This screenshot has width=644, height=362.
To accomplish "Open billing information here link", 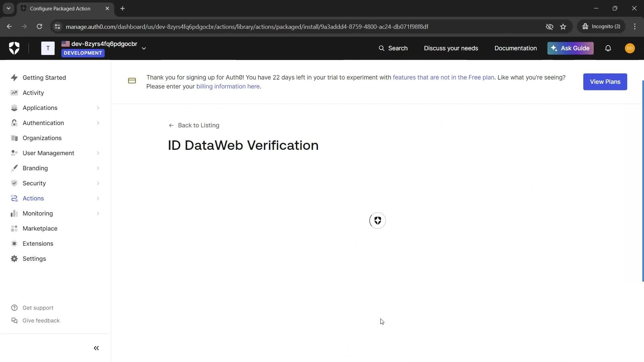I will [x=228, y=86].
